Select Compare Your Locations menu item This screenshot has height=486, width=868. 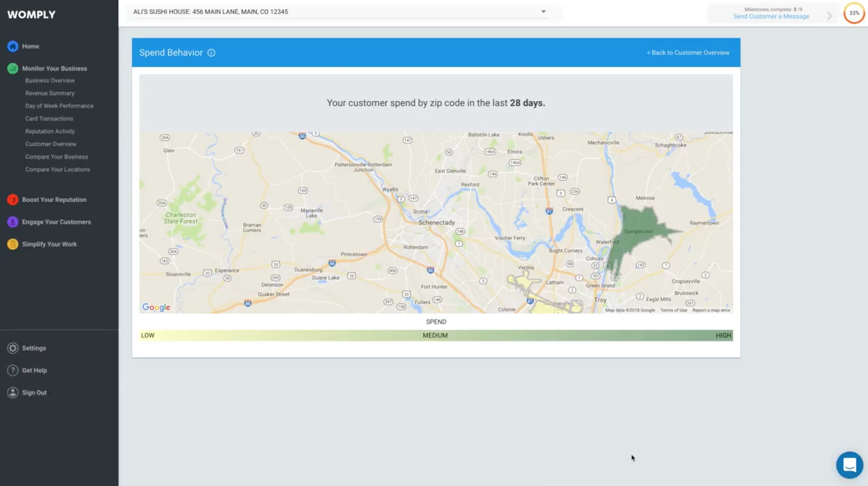58,169
